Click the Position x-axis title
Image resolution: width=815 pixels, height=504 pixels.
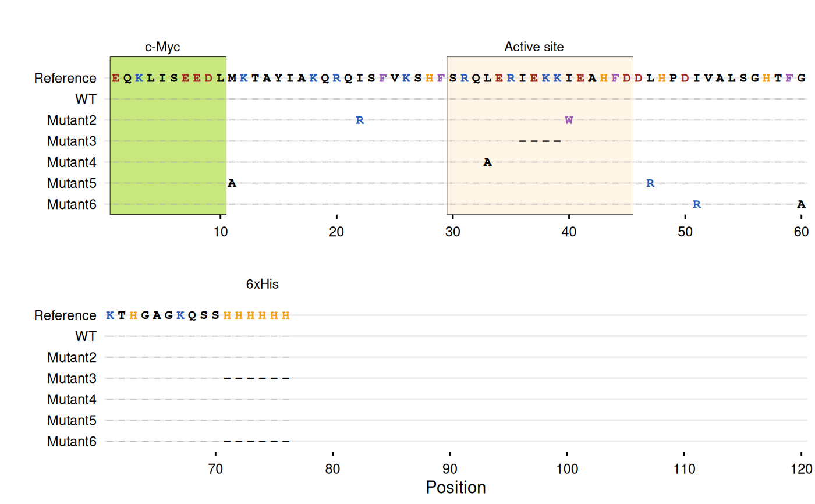tap(456, 488)
